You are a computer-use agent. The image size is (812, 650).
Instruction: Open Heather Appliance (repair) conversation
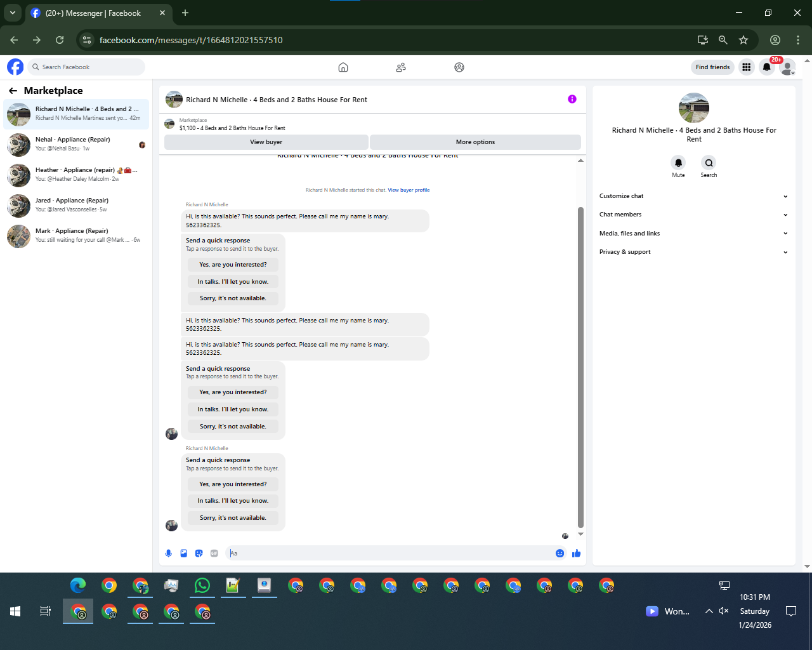[x=76, y=175]
